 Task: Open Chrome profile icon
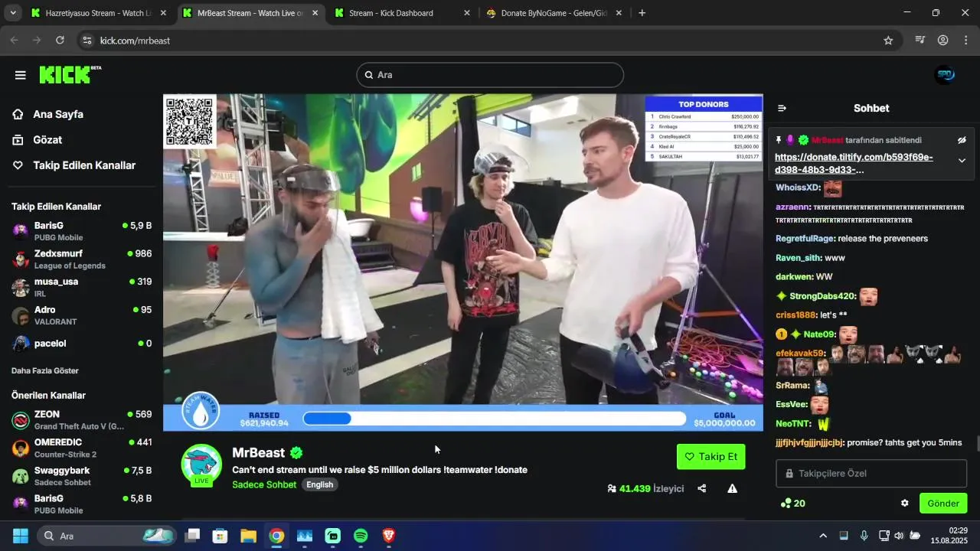[x=943, y=40]
